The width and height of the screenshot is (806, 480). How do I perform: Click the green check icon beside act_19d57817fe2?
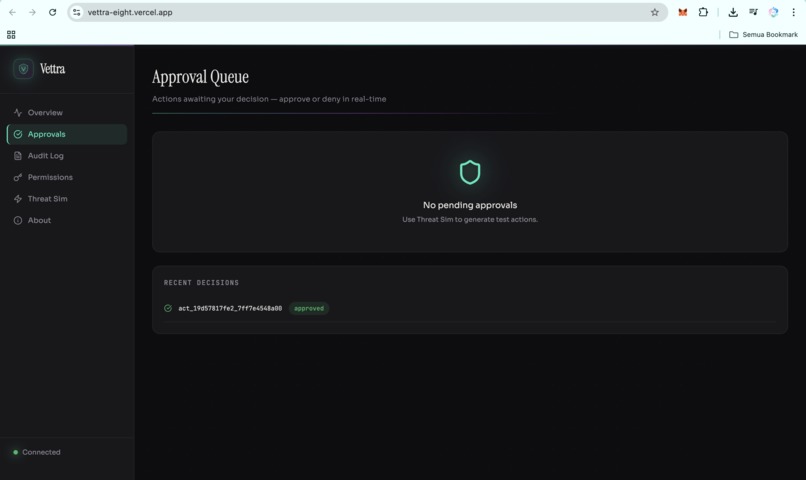(168, 308)
